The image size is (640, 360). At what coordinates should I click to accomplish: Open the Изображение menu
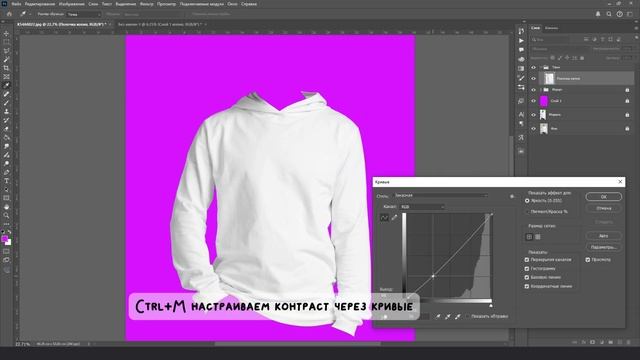71,4
